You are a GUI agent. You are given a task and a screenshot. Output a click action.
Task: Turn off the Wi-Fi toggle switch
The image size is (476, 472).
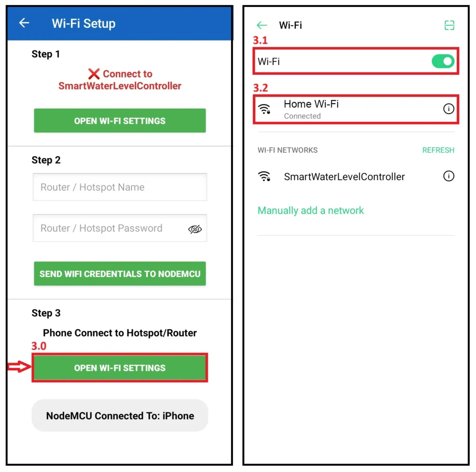pos(443,61)
